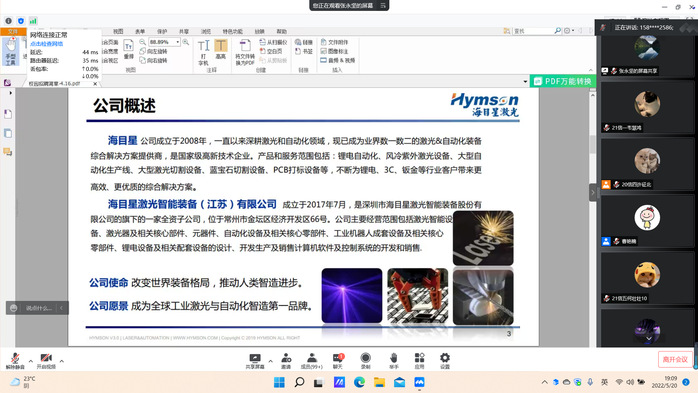698x393 pixels.
Task: Expand share screen options arrow
Action: [x=270, y=361]
